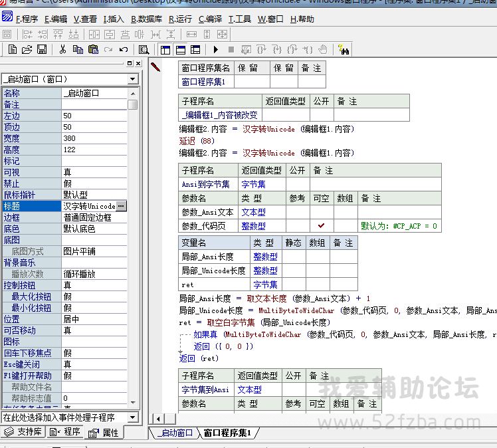The image size is (497, 448).
Task: Undo last action toolbar icon
Action: click(124, 50)
